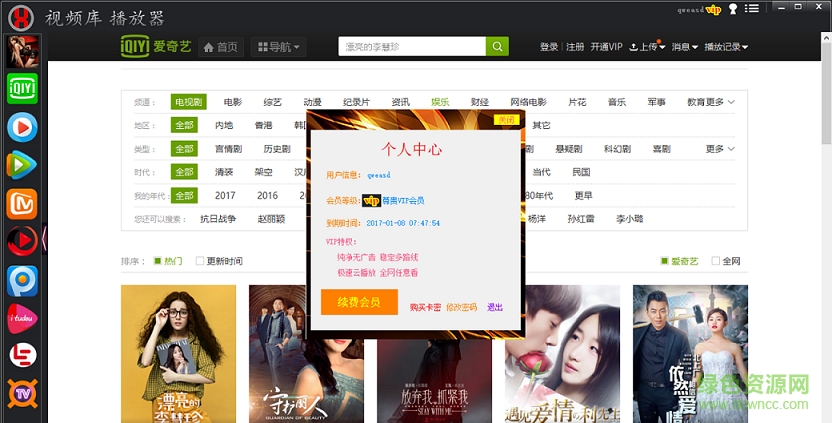The image size is (832, 423).
Task: Click the photo thumbnail atop sidebar
Action: 22,51
